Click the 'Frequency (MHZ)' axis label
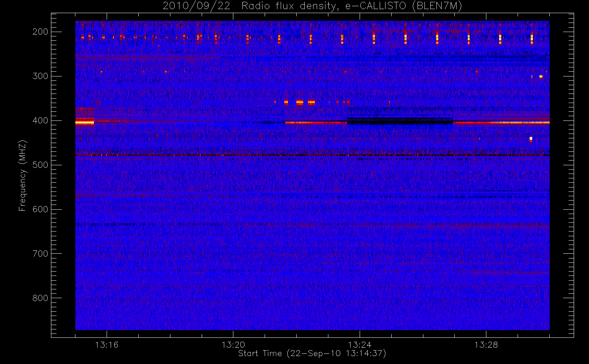This screenshot has width=589, height=364. tap(23, 175)
